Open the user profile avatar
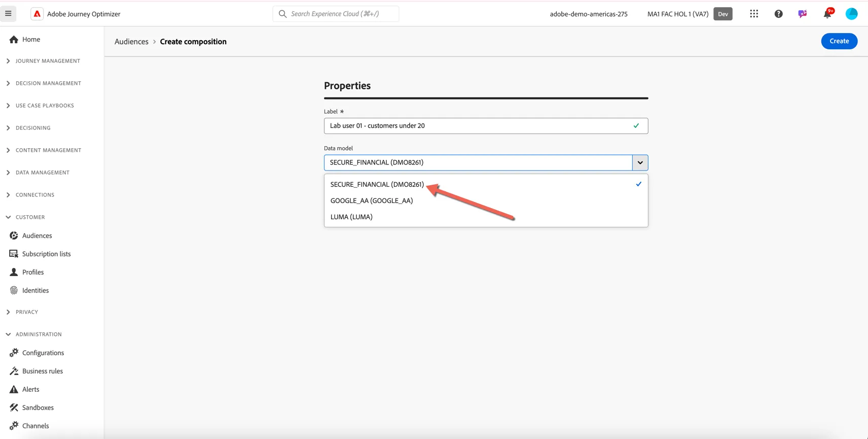Screen dimensions: 868x439 point(851,14)
